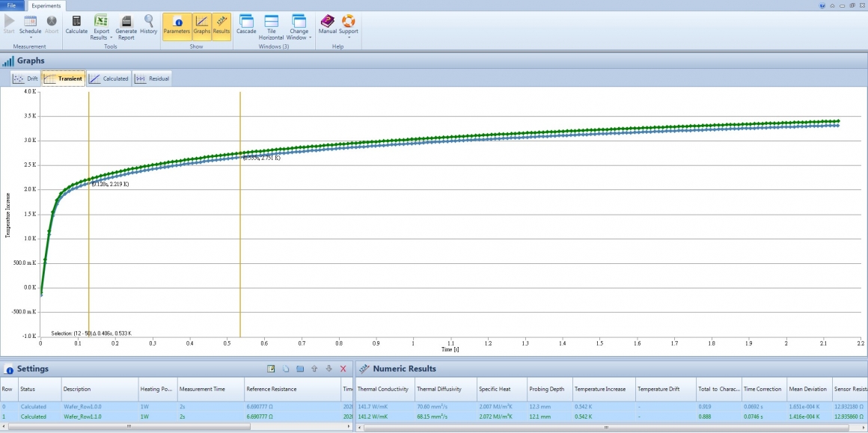The image size is (868, 433).
Task: Sort by the Thermal Conductivity column header
Action: tap(385, 390)
